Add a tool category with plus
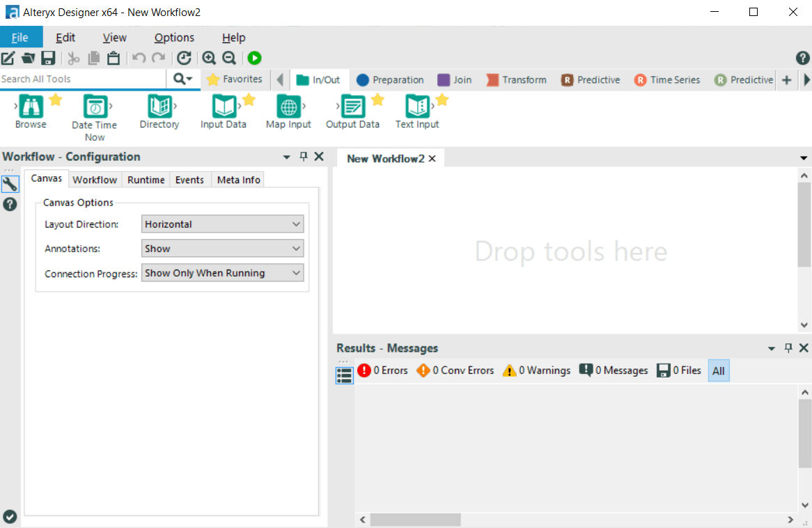Image resolution: width=812 pixels, height=528 pixels. 787,80
